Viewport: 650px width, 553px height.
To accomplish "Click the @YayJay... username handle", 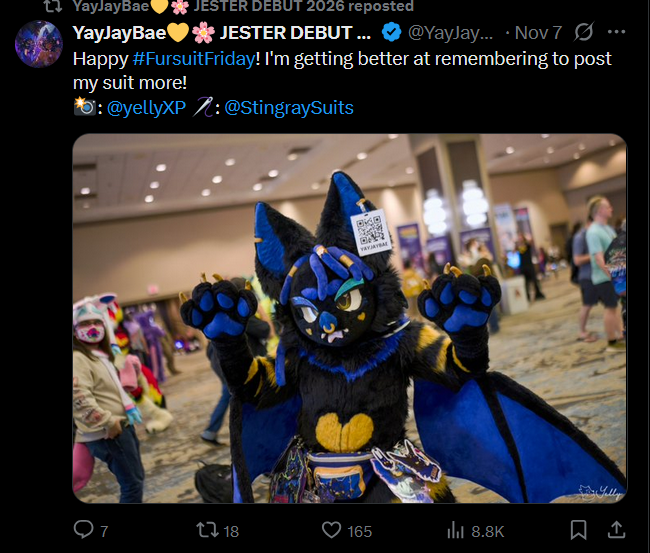I will [451, 33].
